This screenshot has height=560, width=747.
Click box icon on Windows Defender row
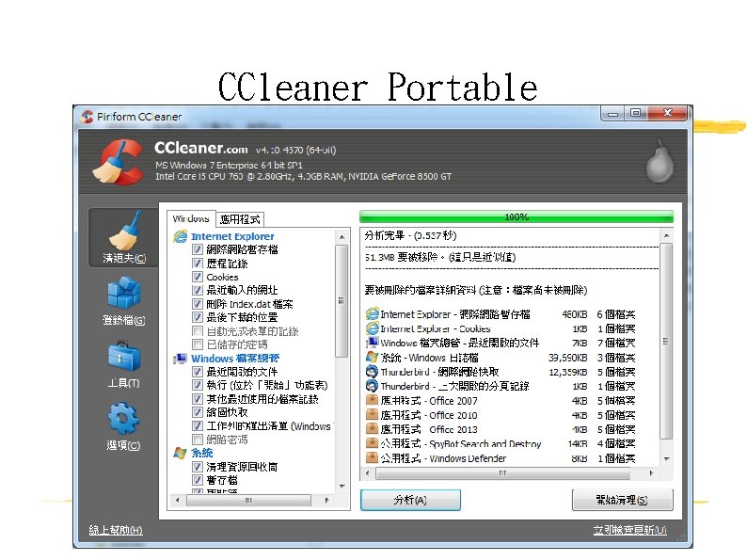click(372, 457)
